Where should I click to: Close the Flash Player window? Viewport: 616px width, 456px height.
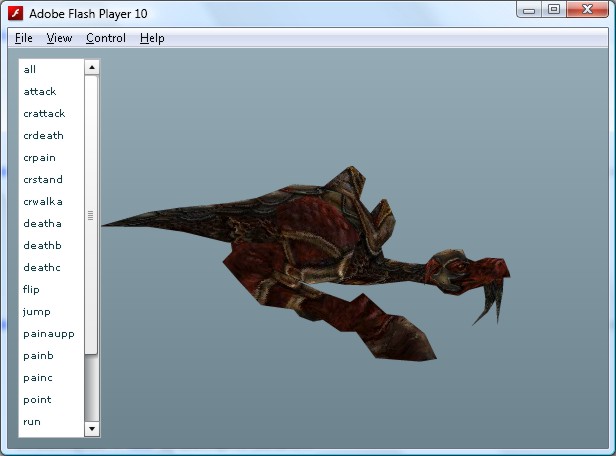[587, 9]
